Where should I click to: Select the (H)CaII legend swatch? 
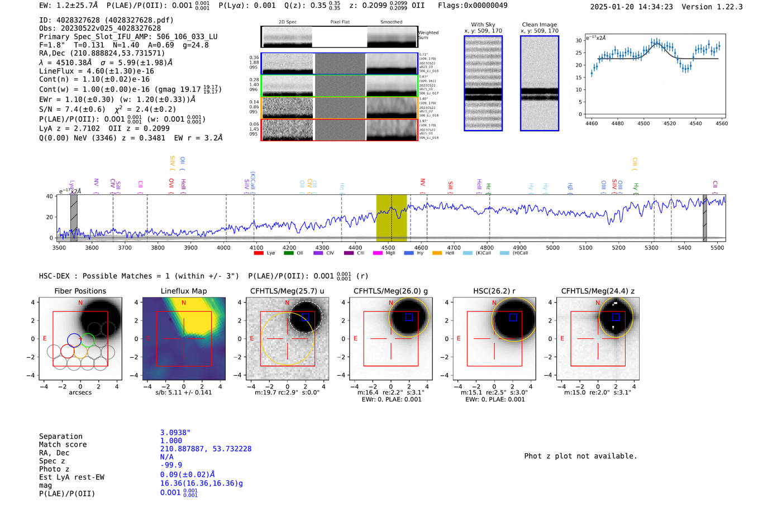(x=504, y=253)
